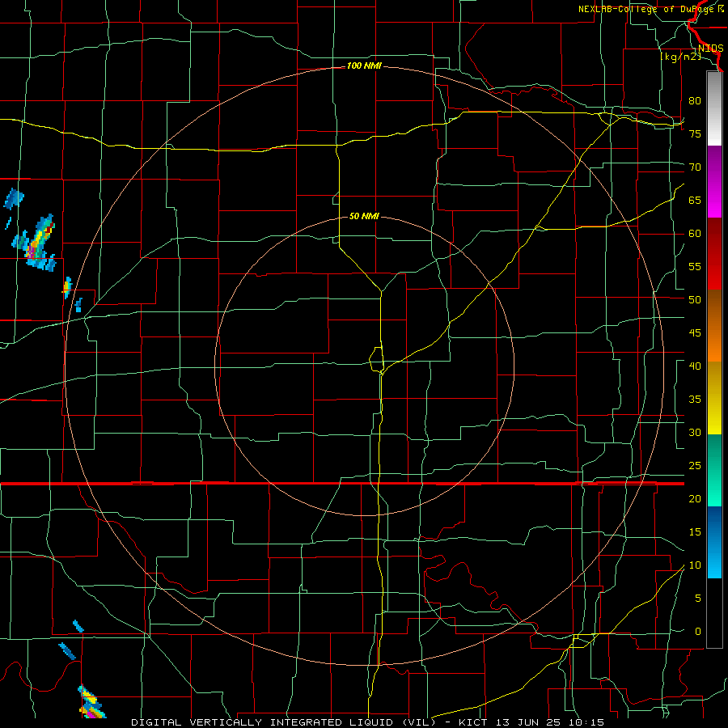728x728 pixels.
Task: Click the "KICT" station identifier in the footer
Action: [472, 722]
